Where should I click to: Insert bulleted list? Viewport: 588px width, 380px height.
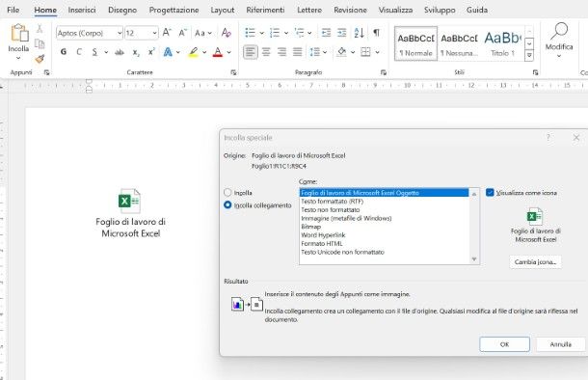250,33
